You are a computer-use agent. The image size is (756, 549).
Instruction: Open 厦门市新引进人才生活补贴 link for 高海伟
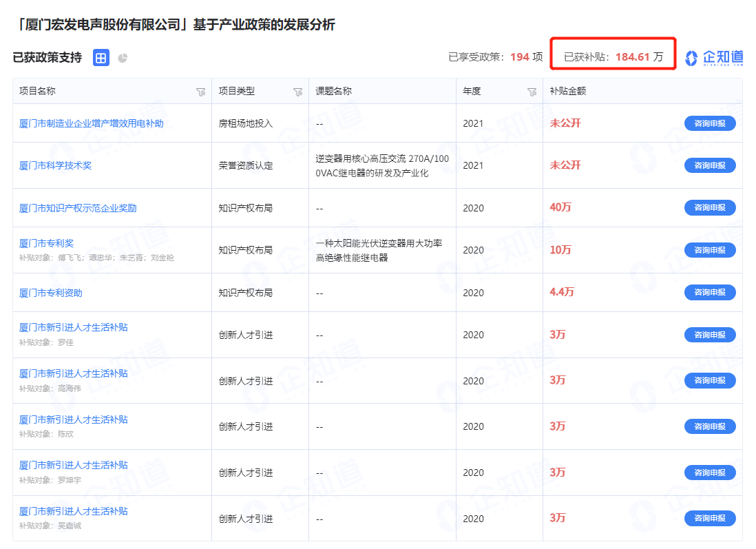(73, 373)
